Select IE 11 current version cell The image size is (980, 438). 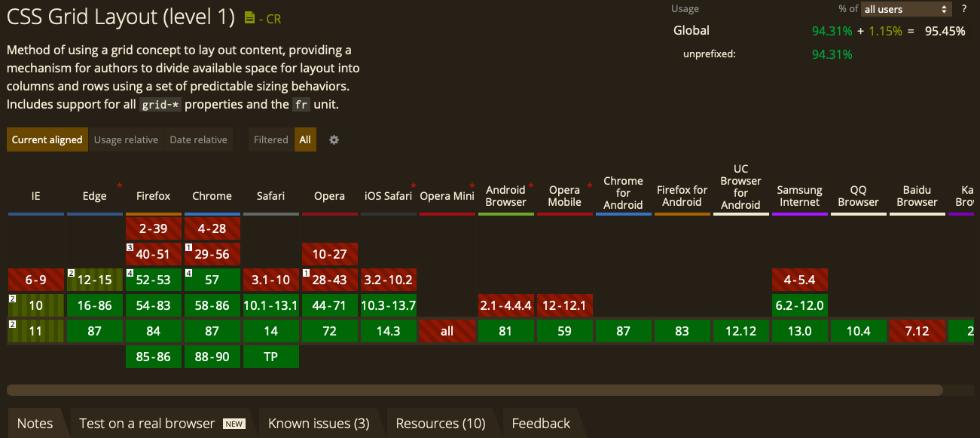click(36, 331)
